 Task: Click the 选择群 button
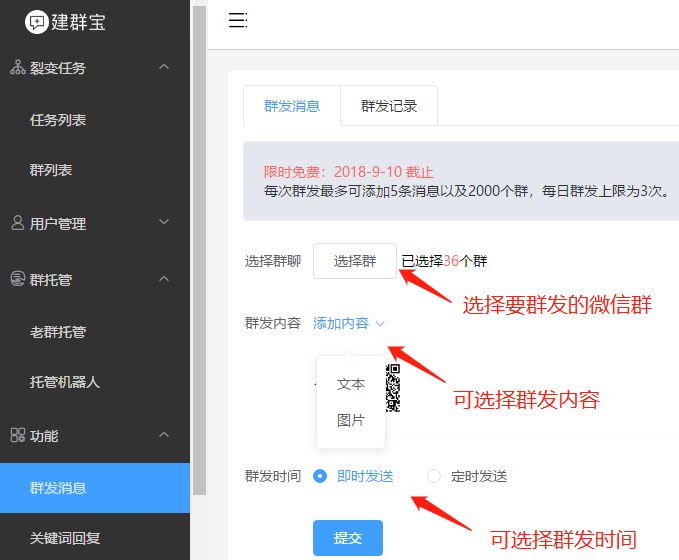pos(355,261)
